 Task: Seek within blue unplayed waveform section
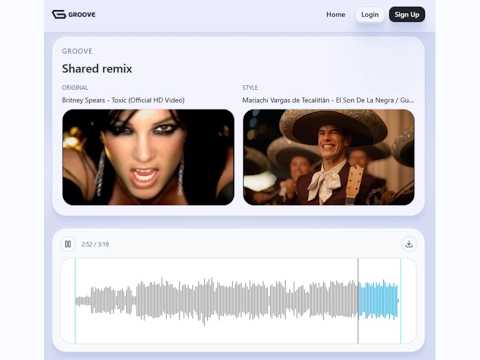point(378,301)
